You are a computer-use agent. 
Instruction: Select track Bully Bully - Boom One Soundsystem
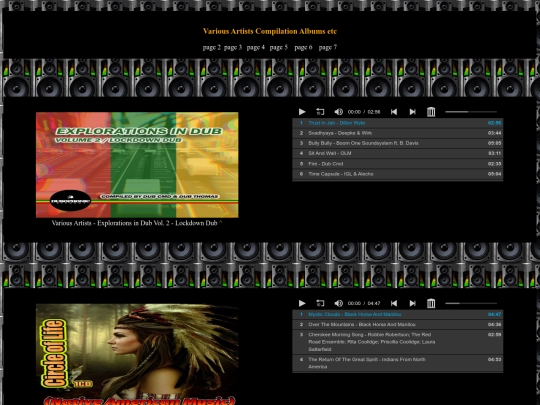tap(397, 143)
